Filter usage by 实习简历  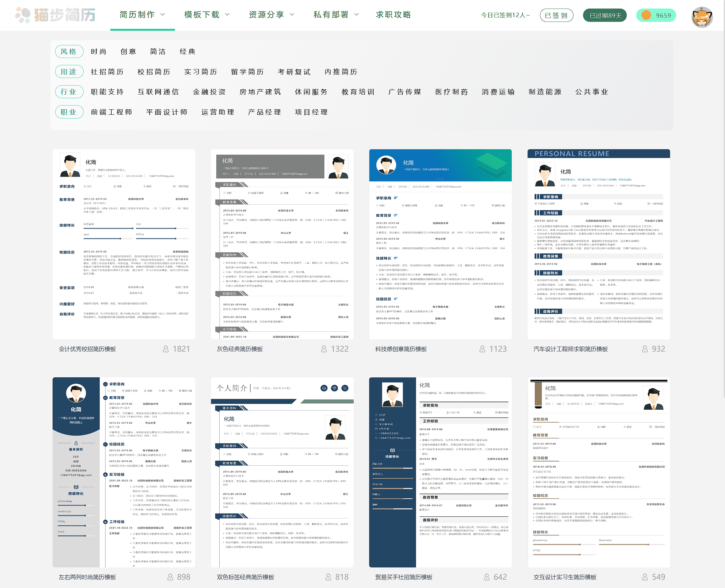click(201, 72)
